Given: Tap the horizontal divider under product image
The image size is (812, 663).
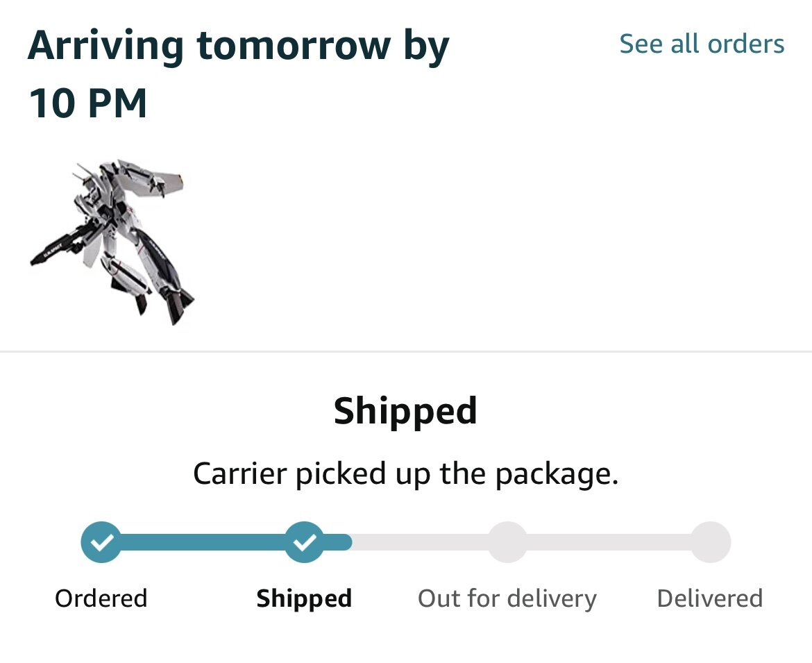Looking at the screenshot, I should (406, 352).
